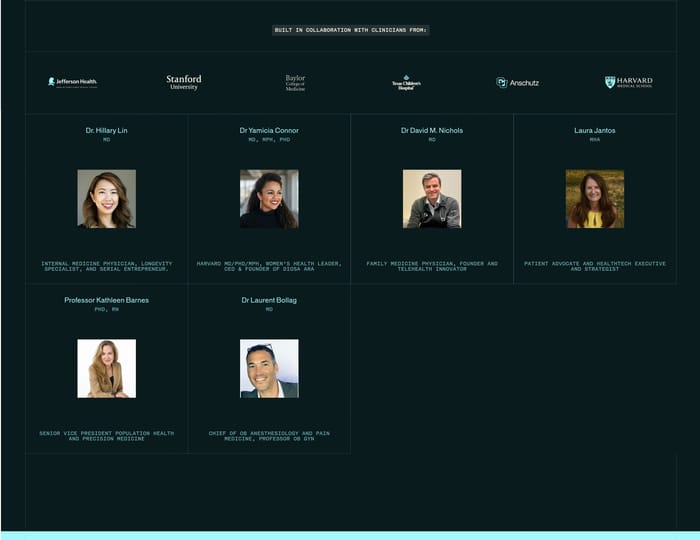700x540 pixels.
Task: Click Dr. Hillary Lin's profile photo
Action: pos(106,199)
